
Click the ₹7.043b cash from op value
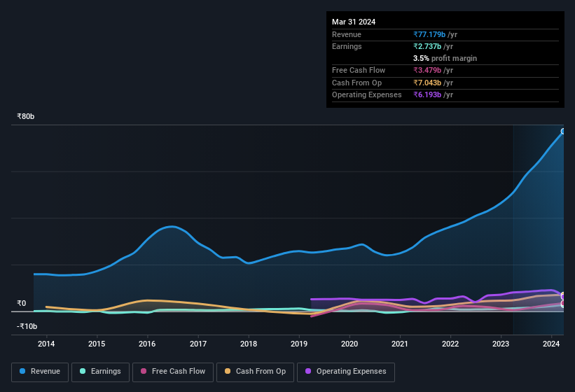pos(427,83)
